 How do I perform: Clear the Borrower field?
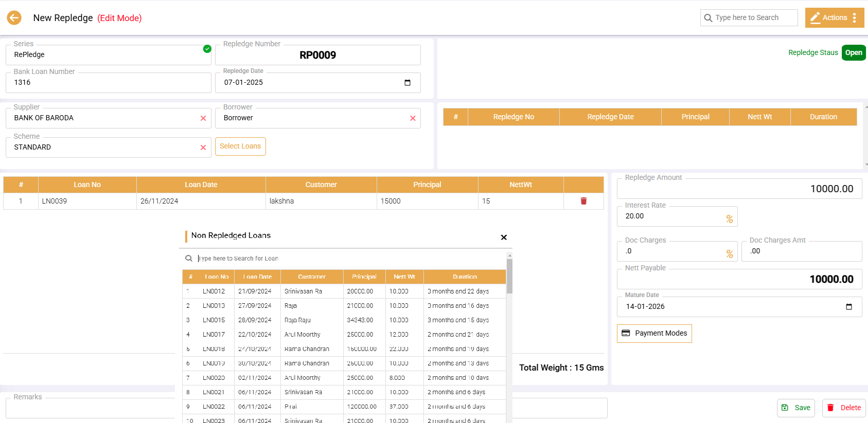click(x=413, y=118)
